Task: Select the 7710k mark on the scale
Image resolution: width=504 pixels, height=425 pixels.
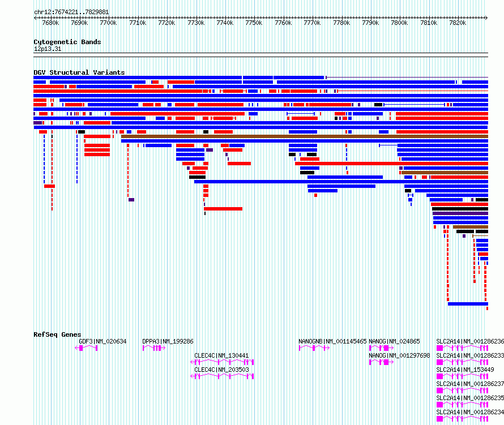Action: [x=138, y=23]
